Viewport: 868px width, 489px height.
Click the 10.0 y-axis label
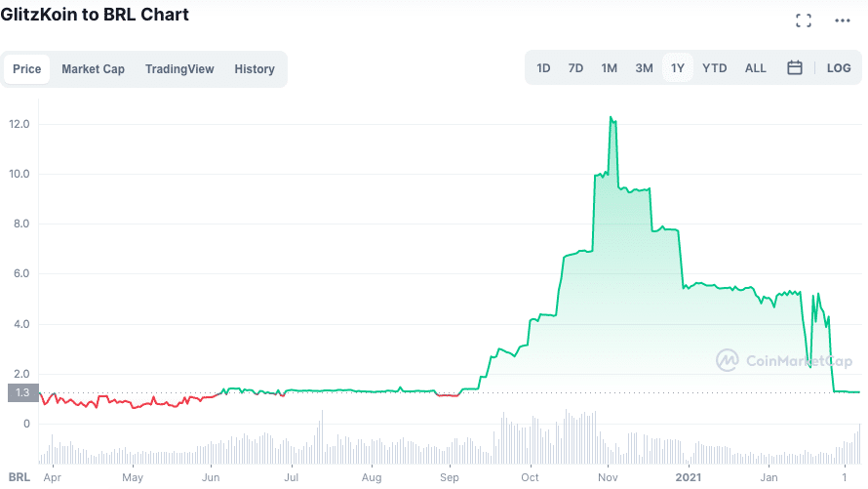click(20, 174)
